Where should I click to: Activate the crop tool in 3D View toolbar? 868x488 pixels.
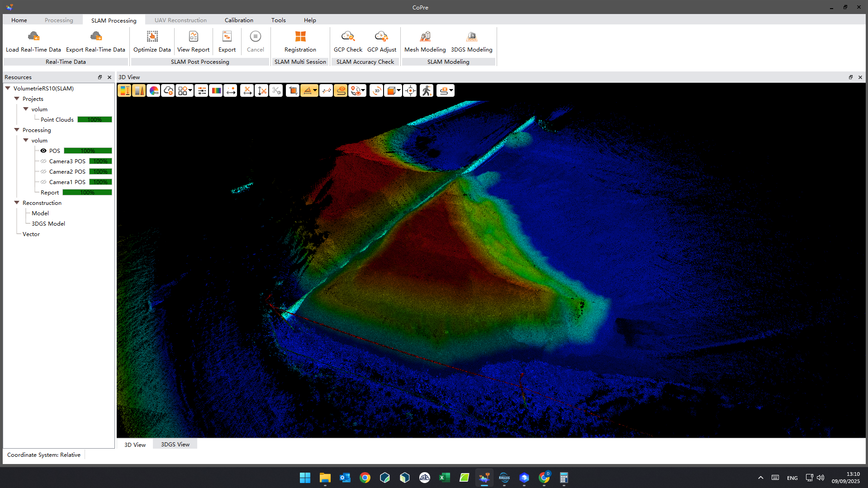293,91
